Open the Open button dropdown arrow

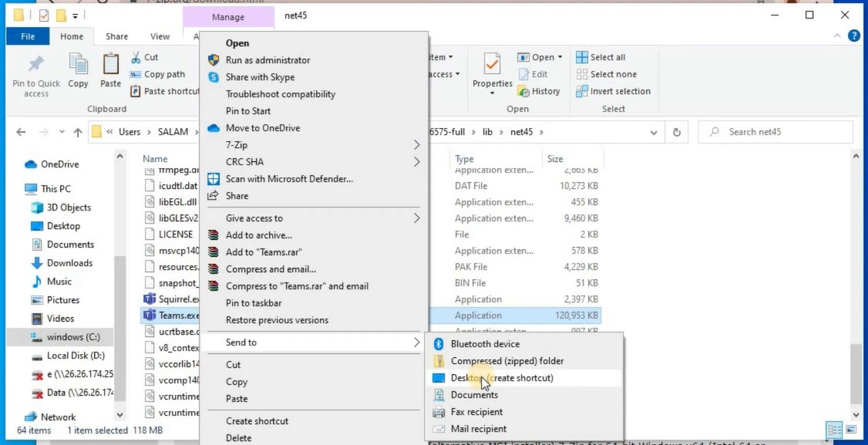pos(562,56)
